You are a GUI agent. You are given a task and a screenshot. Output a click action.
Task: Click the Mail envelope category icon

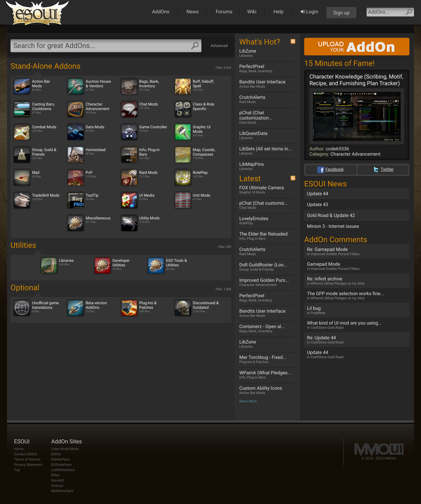[22, 178]
